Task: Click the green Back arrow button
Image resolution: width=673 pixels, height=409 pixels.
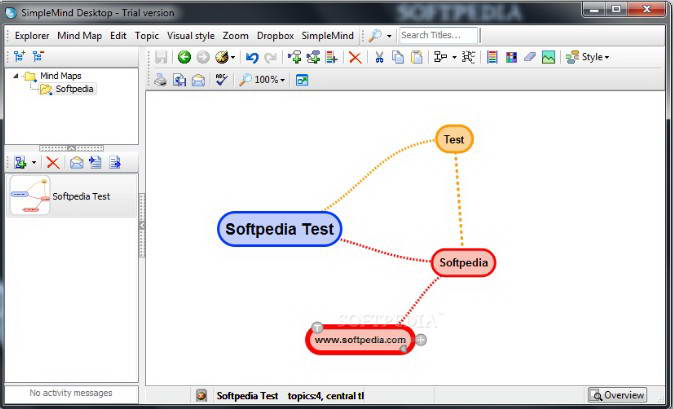Action: coord(184,57)
